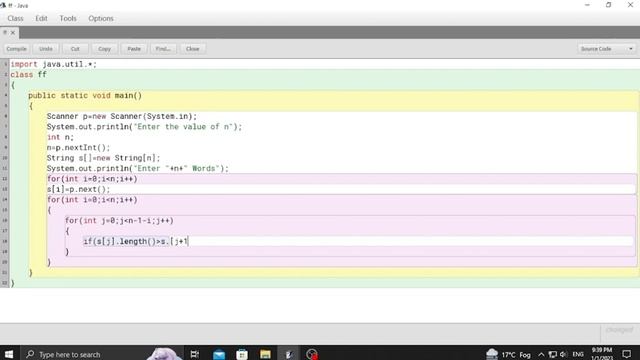Click the Undo toolbar button

coord(46,49)
